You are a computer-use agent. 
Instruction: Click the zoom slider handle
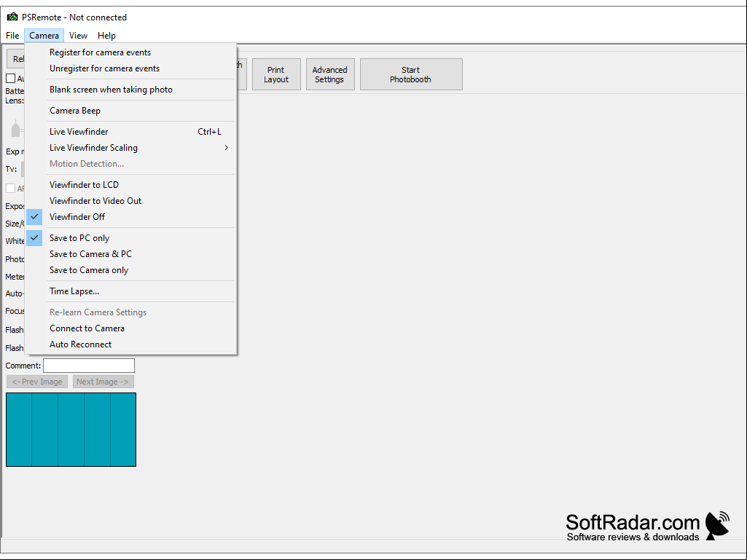pos(16,130)
